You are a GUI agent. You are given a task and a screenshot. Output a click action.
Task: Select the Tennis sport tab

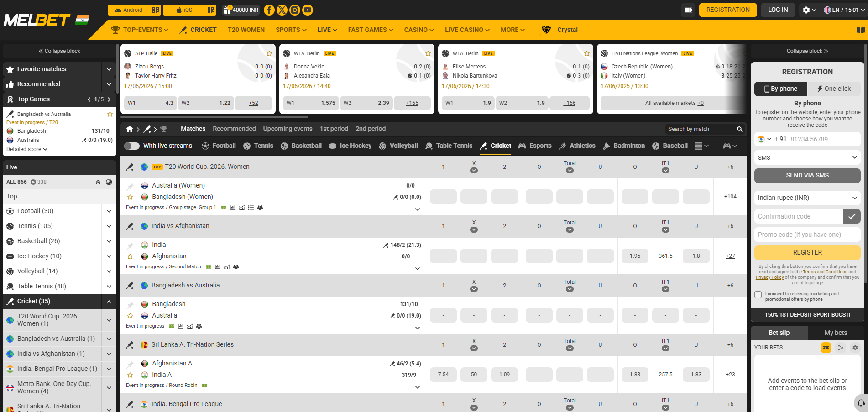258,146
